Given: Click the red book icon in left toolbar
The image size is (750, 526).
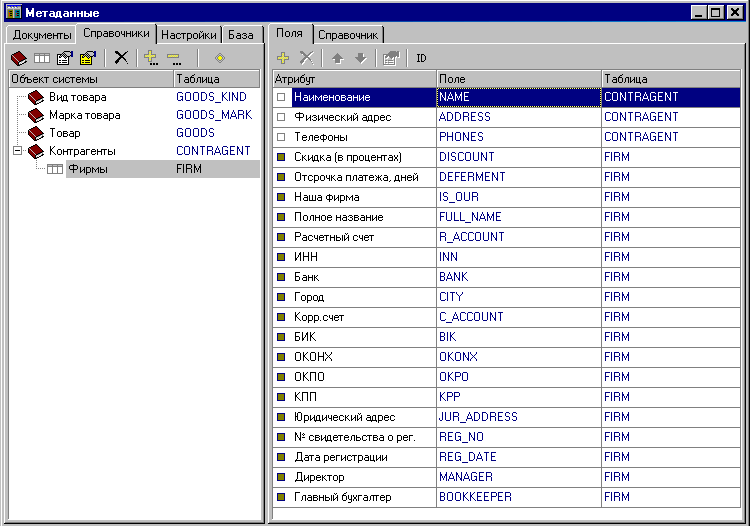Looking at the screenshot, I should (x=19, y=58).
